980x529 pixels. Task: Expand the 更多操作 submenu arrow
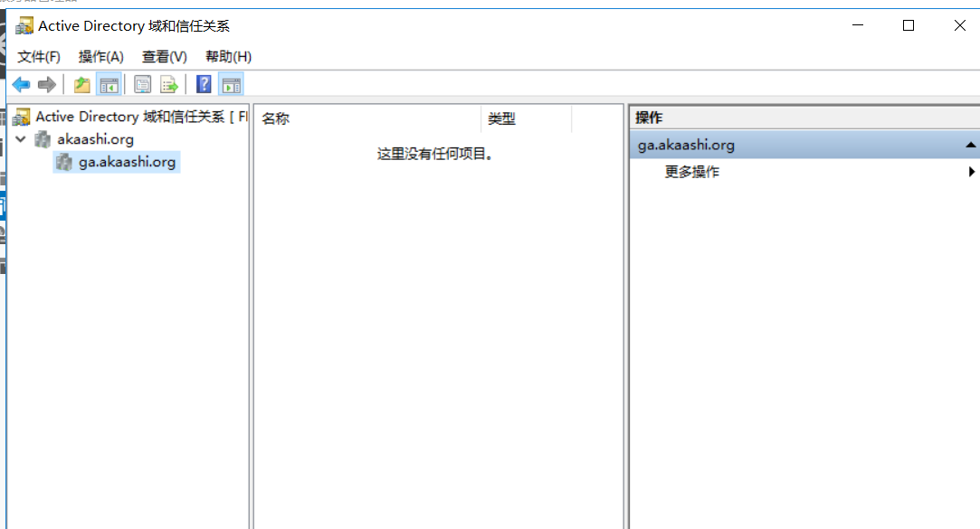click(x=971, y=172)
